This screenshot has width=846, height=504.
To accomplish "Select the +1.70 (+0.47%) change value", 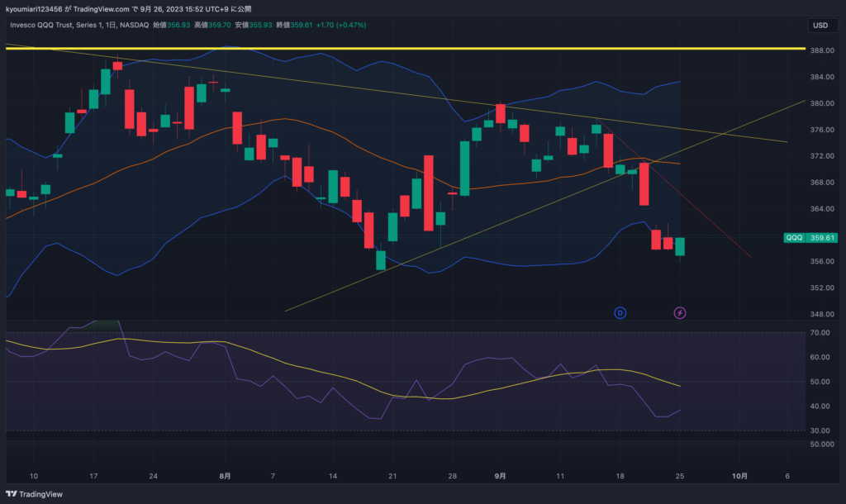I will coord(341,25).
